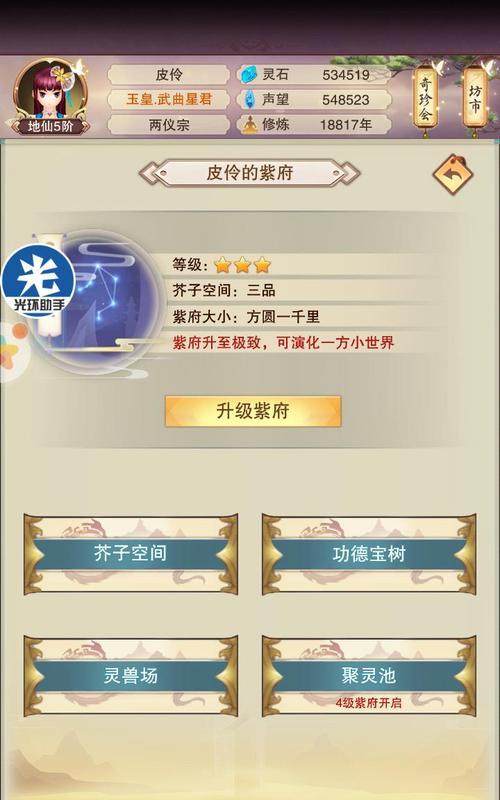Tap the orange back arrow icon
This screenshot has width=500, height=800.
click(453, 174)
